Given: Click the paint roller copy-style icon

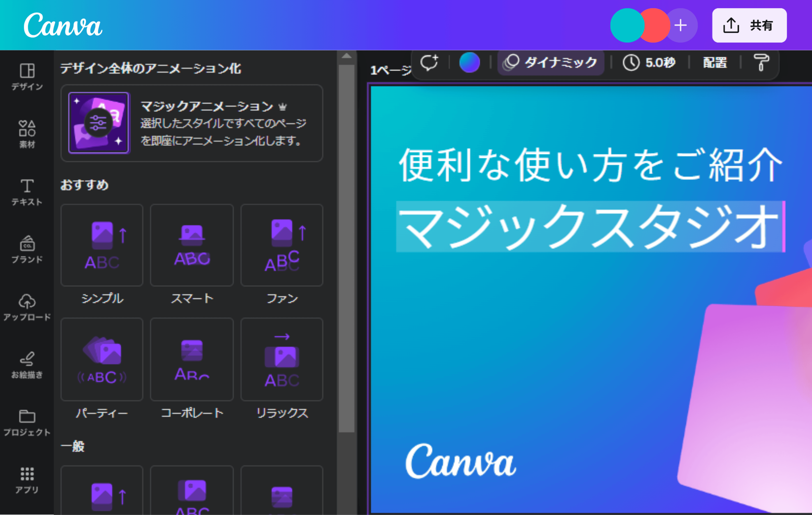Looking at the screenshot, I should [761, 62].
